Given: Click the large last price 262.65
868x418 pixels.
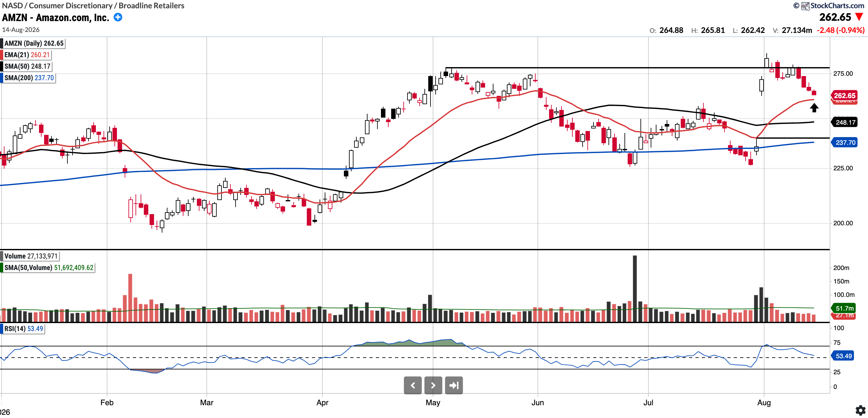Looking at the screenshot, I should (x=835, y=17).
